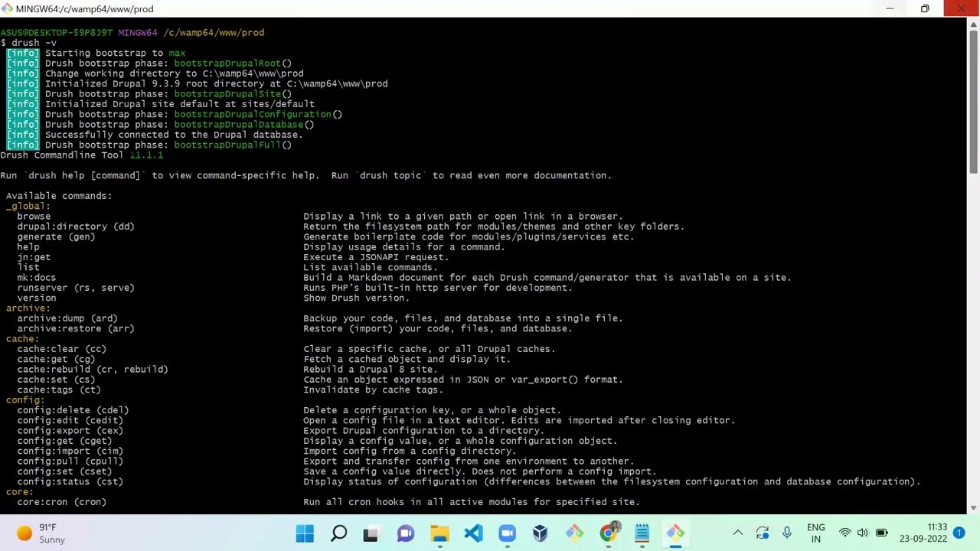Click 'cache:rebuild (cr, rebuild)' command
This screenshot has width=980, height=551.
93,370
